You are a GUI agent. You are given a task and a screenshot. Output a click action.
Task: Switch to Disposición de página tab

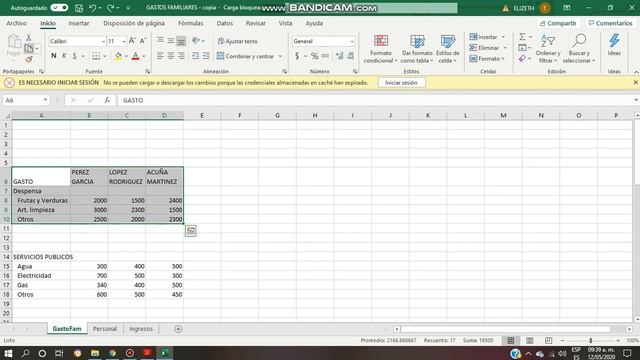pos(134,23)
